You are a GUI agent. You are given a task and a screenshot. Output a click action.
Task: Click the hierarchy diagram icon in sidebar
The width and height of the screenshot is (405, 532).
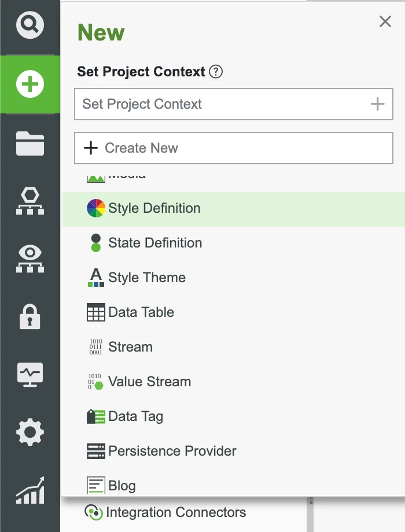tap(30, 201)
